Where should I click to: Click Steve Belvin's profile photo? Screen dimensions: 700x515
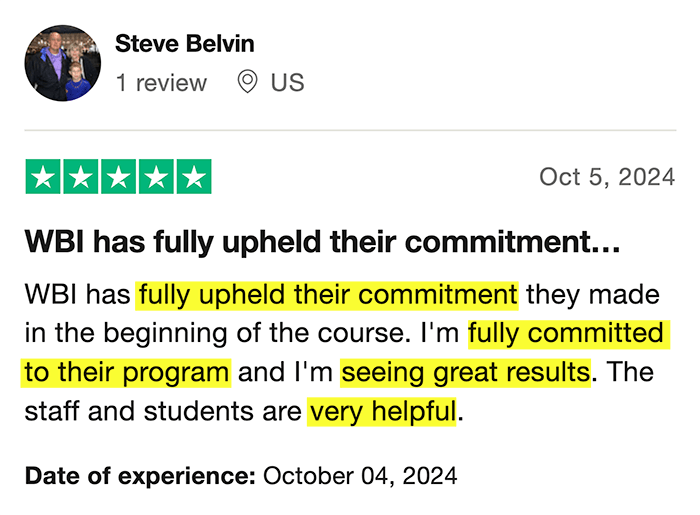click(x=62, y=64)
